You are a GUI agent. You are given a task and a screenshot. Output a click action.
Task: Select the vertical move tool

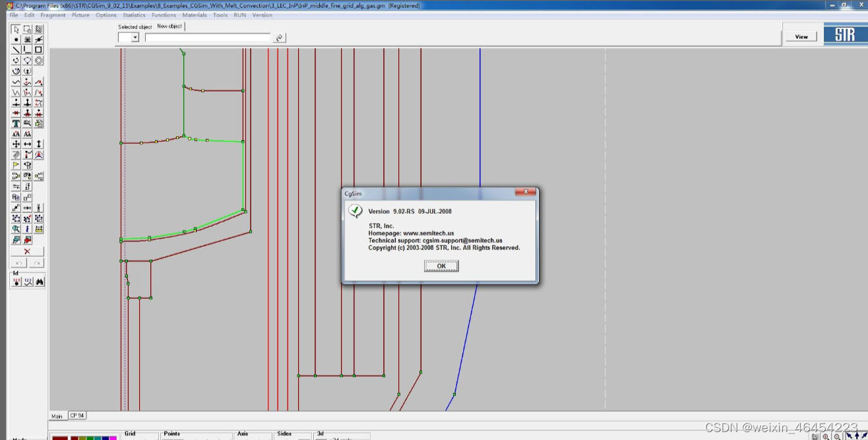pyautogui.click(x=39, y=144)
